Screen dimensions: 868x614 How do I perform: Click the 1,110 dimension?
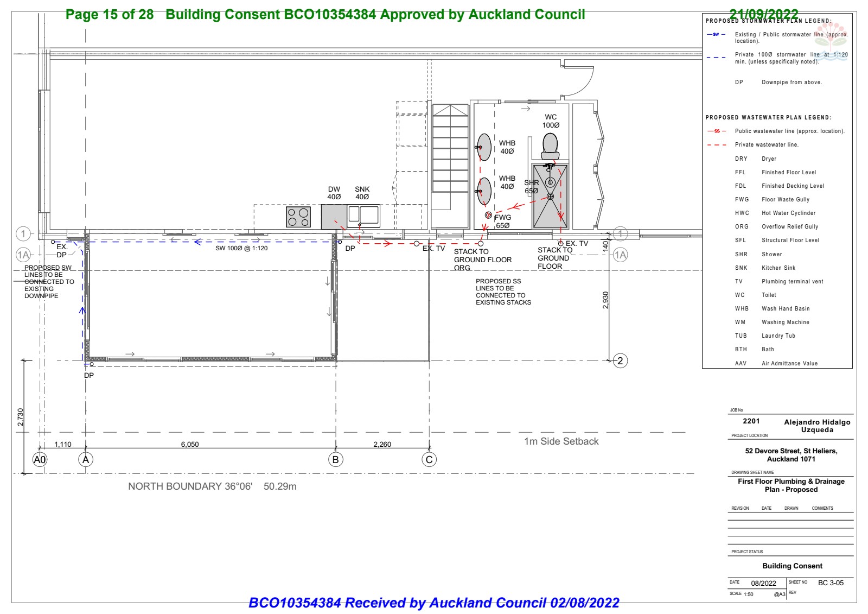(63, 444)
